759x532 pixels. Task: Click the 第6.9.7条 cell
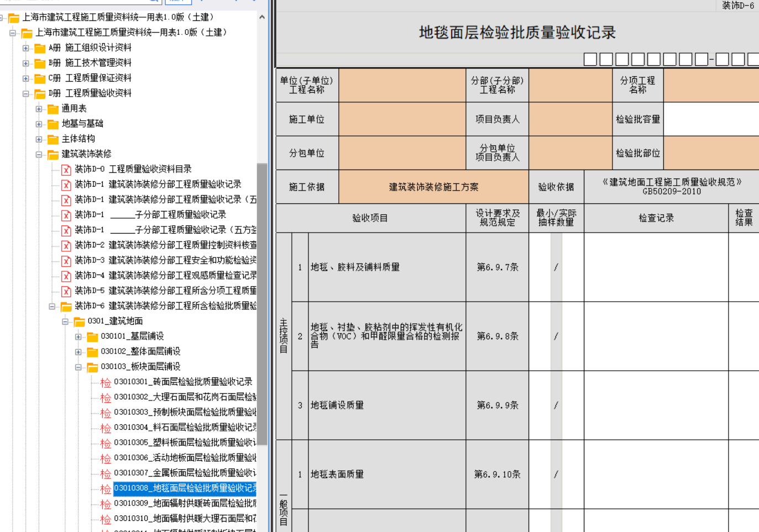pyautogui.click(x=498, y=267)
